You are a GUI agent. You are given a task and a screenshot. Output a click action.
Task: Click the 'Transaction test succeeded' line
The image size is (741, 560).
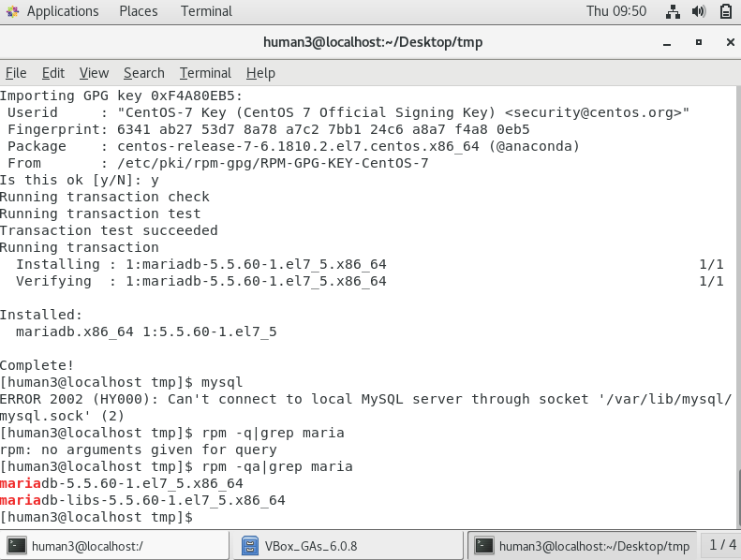[109, 230]
